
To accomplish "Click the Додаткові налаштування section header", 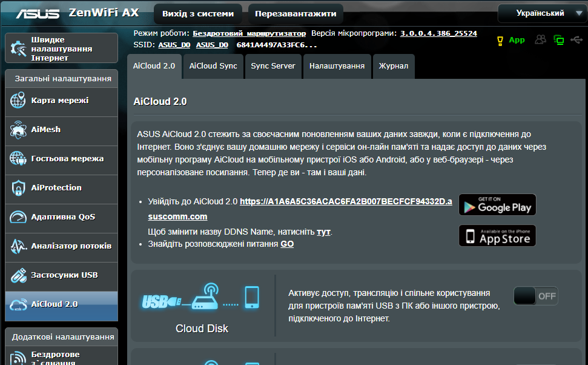I will point(62,337).
